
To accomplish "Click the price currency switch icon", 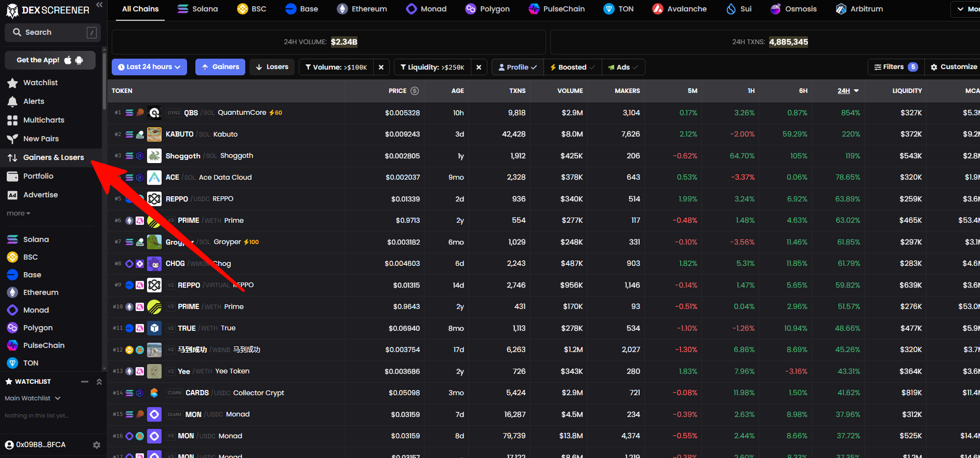I will 415,91.
